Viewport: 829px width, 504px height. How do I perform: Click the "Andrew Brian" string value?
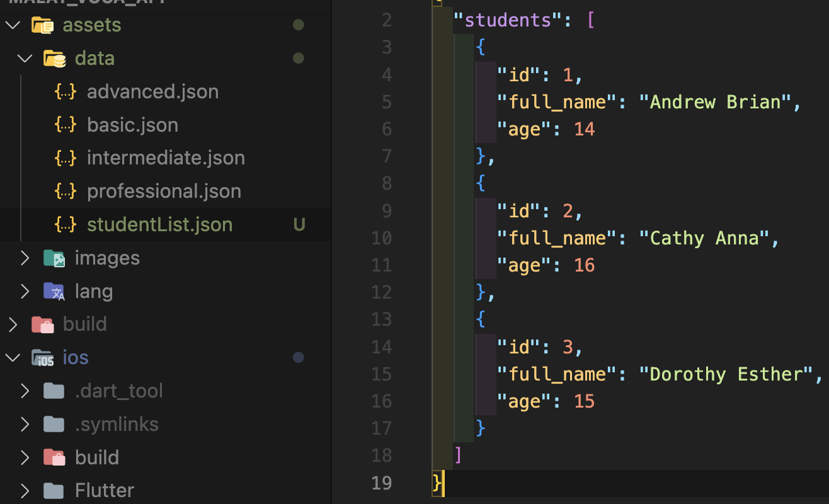715,102
